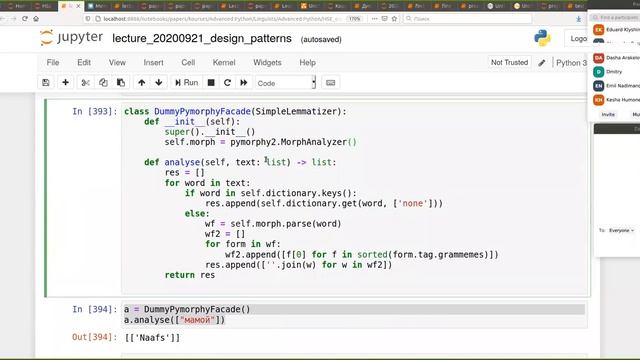Click the browser search field
Image resolution: width=640 pixels, height=360 pixels.
[468, 19]
